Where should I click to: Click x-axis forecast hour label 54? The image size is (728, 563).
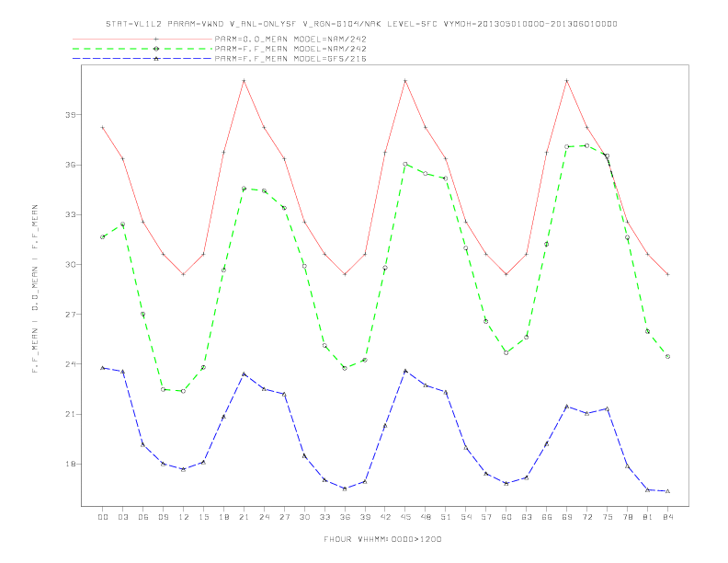pyautogui.click(x=466, y=517)
